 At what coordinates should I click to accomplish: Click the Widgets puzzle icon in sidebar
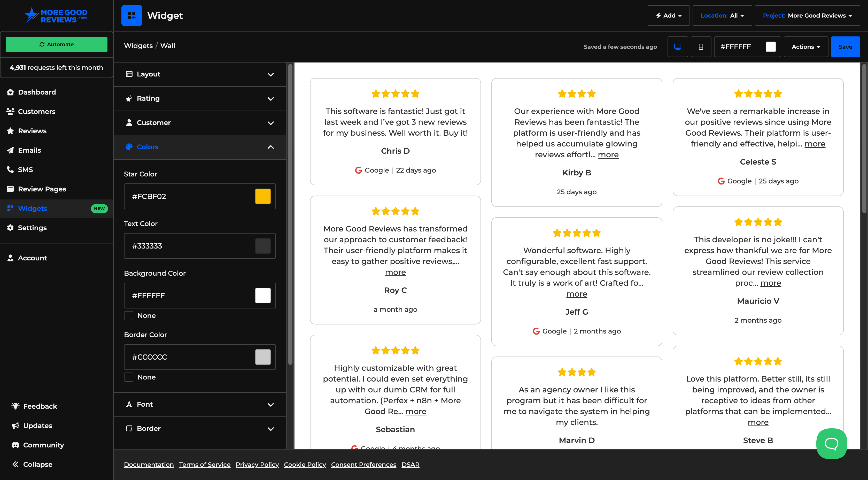[10, 208]
